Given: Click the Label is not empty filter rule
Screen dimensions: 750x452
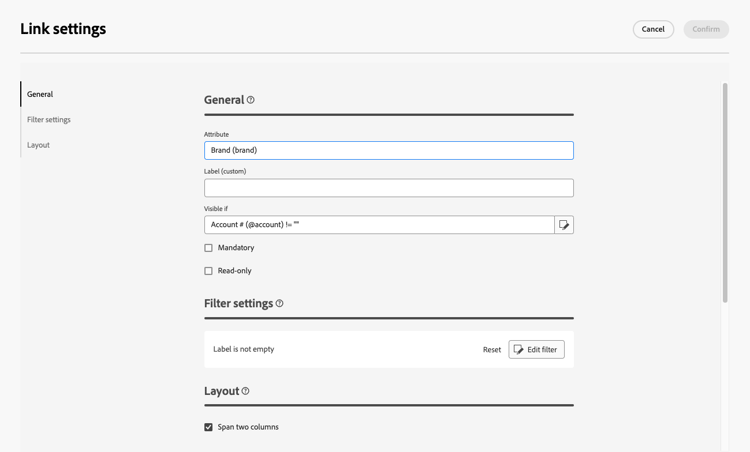Looking at the screenshot, I should [x=244, y=350].
